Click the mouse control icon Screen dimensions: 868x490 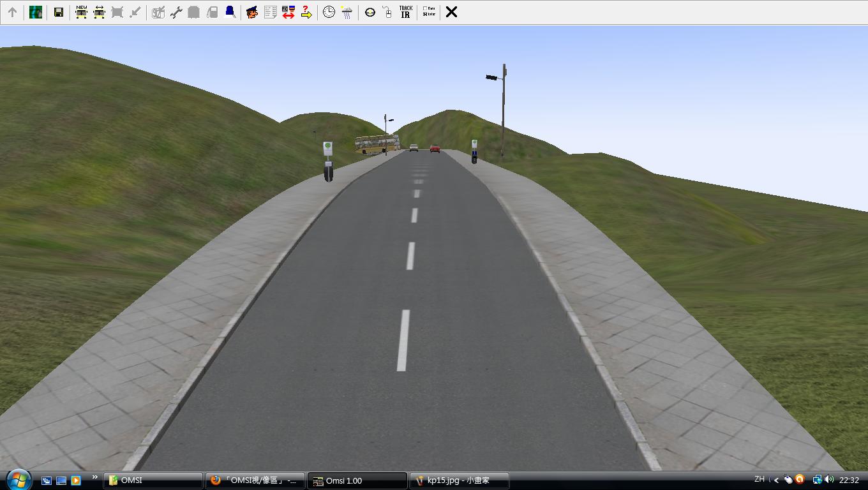(x=387, y=12)
